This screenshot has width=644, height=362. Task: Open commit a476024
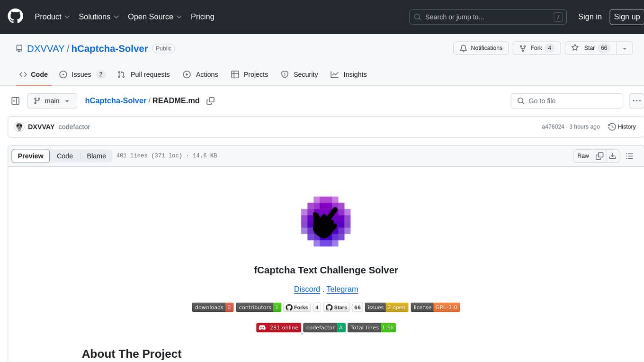(553, 127)
